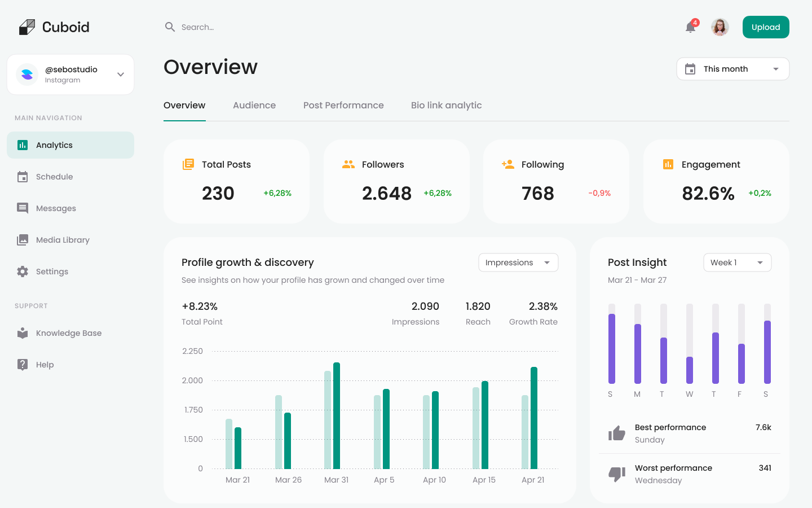Click the green Upload button
The height and width of the screenshot is (508, 812).
click(x=766, y=27)
